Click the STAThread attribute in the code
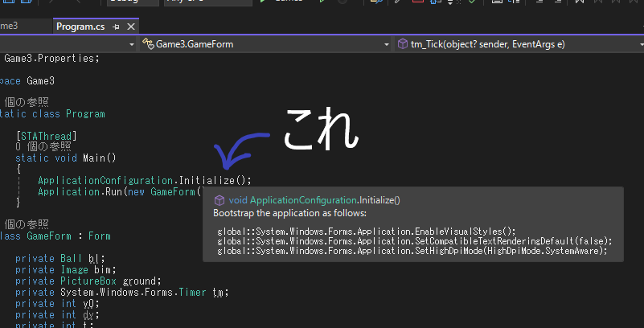The height and width of the screenshot is (328, 644). (46, 136)
